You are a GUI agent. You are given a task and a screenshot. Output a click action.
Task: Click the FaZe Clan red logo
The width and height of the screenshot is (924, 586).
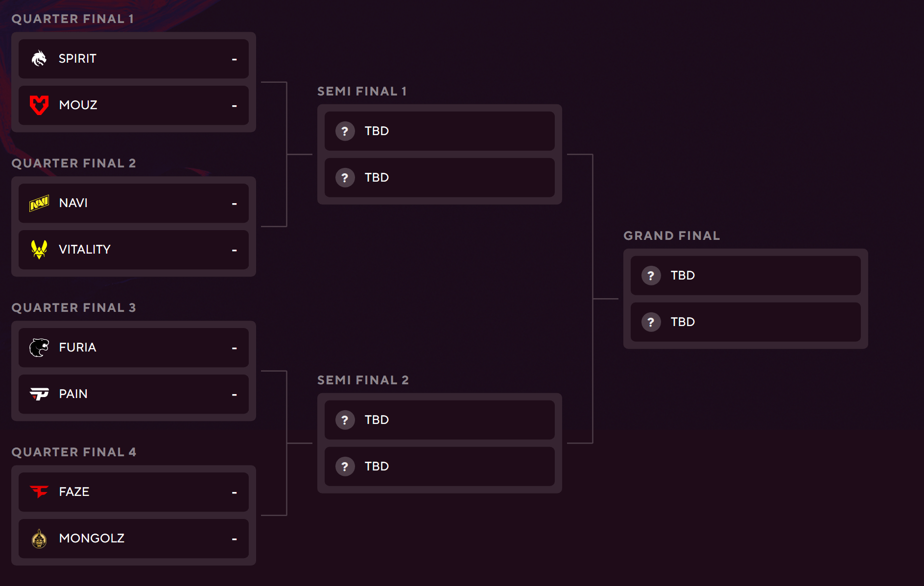click(x=39, y=492)
